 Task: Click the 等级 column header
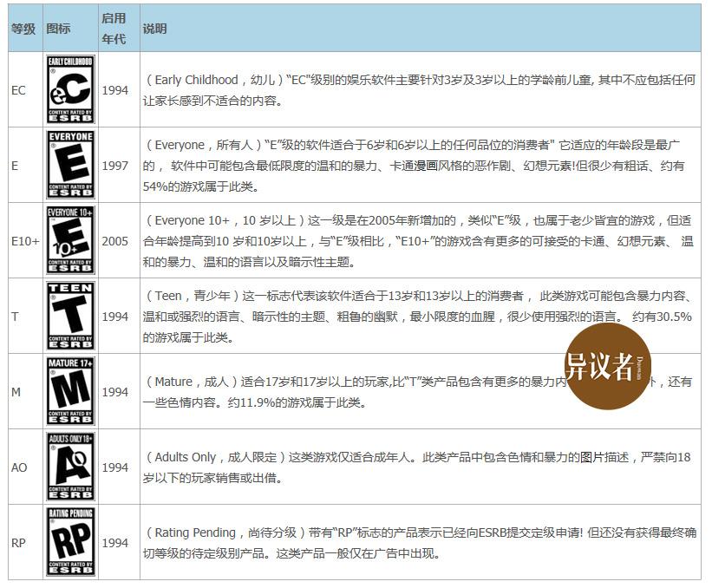(x=25, y=28)
